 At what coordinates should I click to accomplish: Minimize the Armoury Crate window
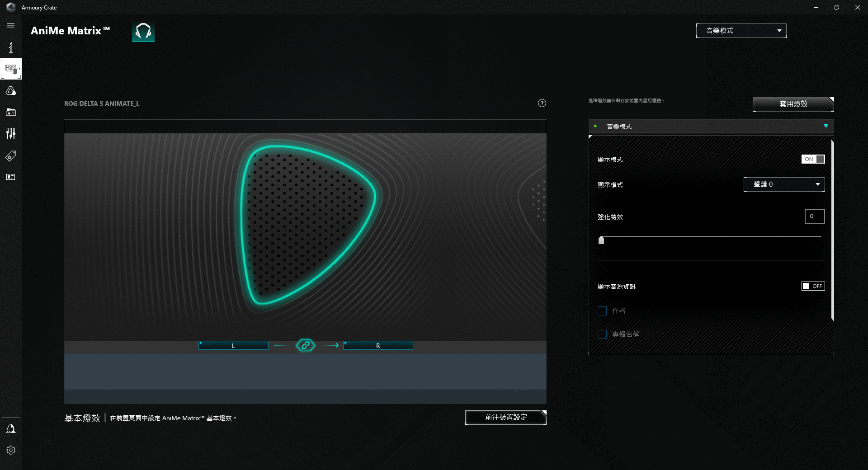point(816,7)
